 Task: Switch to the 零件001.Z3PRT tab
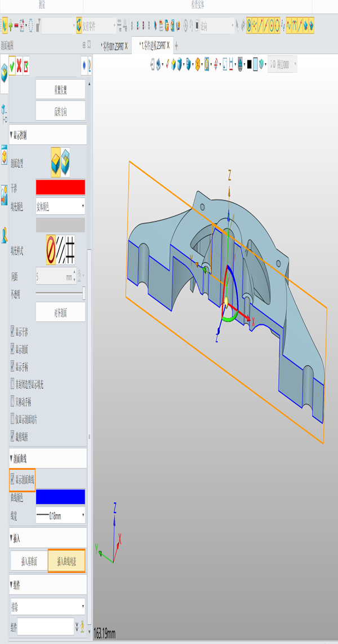112,46
